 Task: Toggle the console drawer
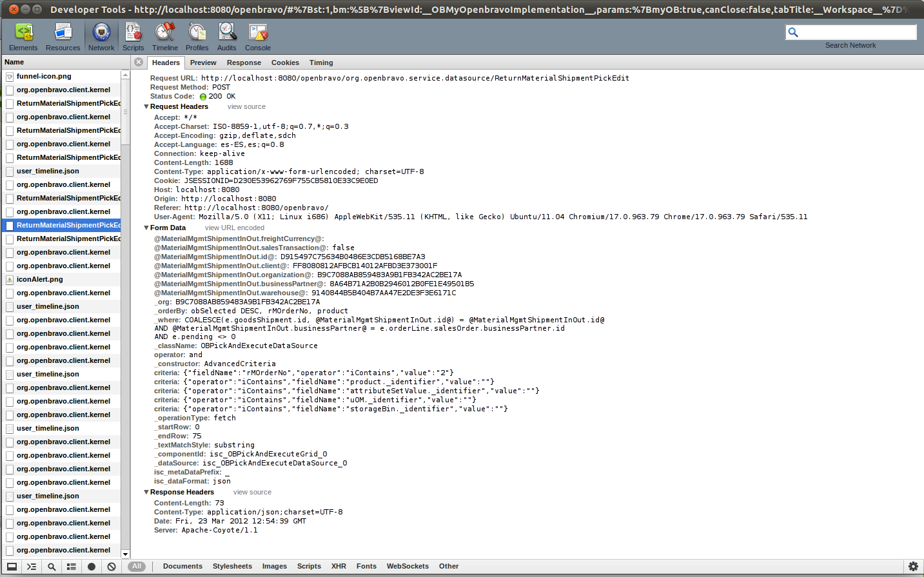[x=32, y=567]
